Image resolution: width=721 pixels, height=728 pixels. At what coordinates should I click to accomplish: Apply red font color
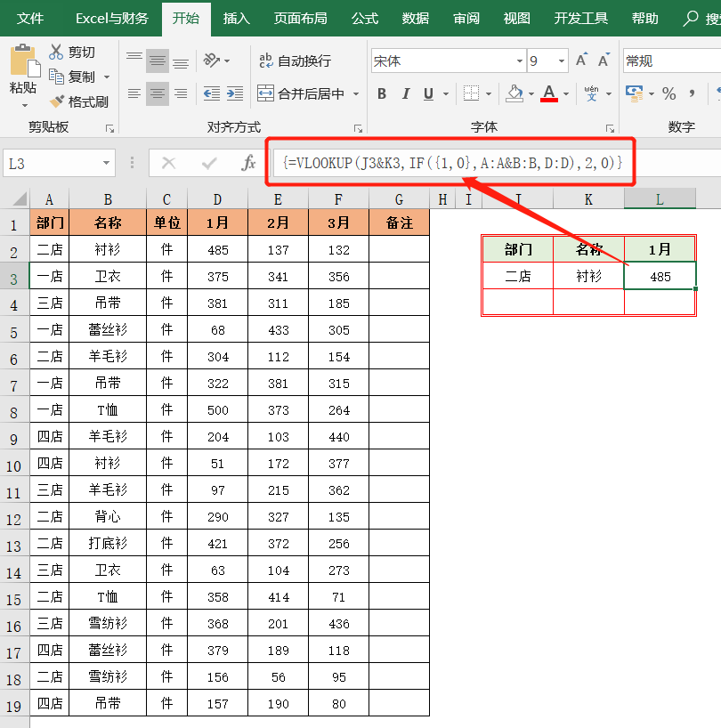tap(548, 93)
